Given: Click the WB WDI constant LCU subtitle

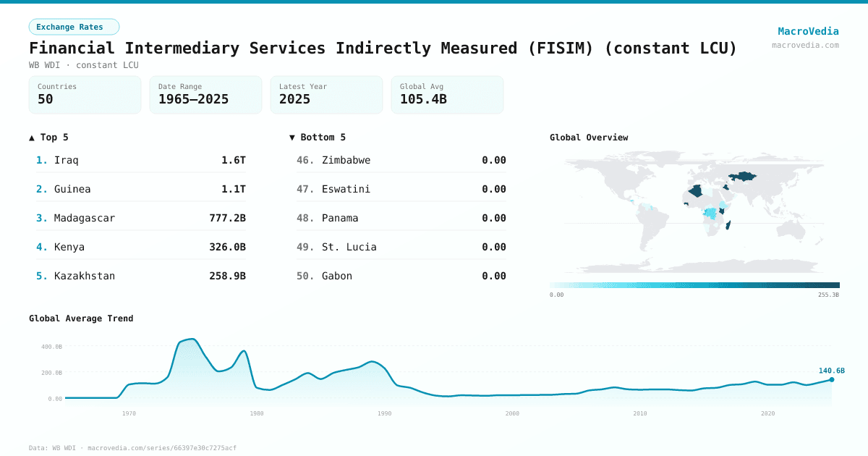Looking at the screenshot, I should pyautogui.click(x=84, y=65).
